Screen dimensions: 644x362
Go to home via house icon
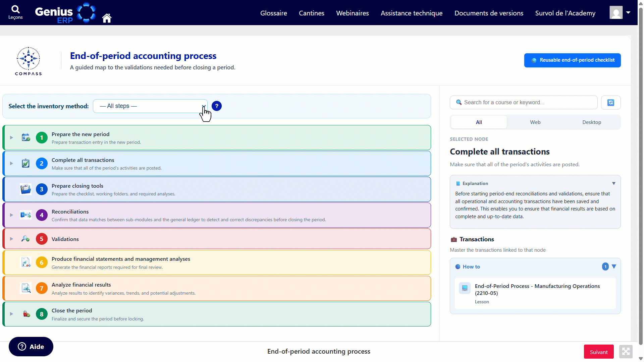coord(107,18)
